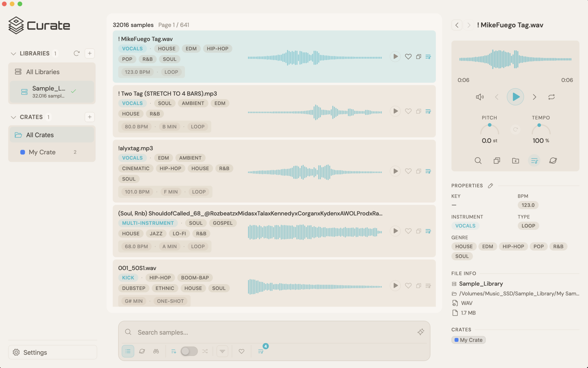Skip to previous track in player
This screenshot has width=588, height=368.
[497, 97]
